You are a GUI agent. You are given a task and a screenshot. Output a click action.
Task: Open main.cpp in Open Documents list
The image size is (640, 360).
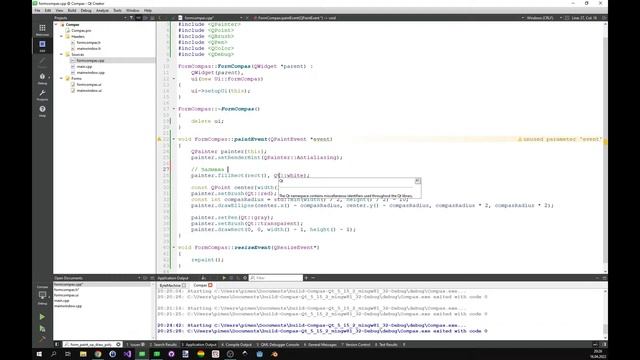pyautogui.click(x=61, y=300)
